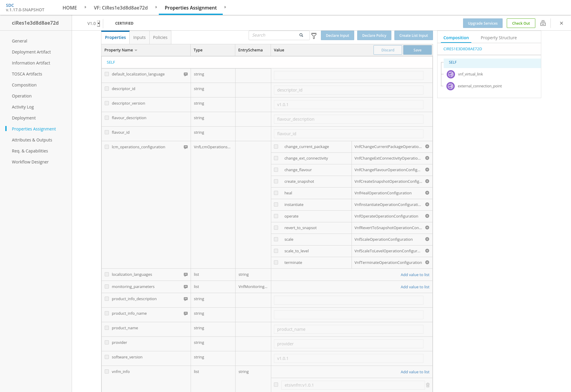The image size is (571, 392).
Task: Click the Upgrade Services button
Action: (483, 23)
